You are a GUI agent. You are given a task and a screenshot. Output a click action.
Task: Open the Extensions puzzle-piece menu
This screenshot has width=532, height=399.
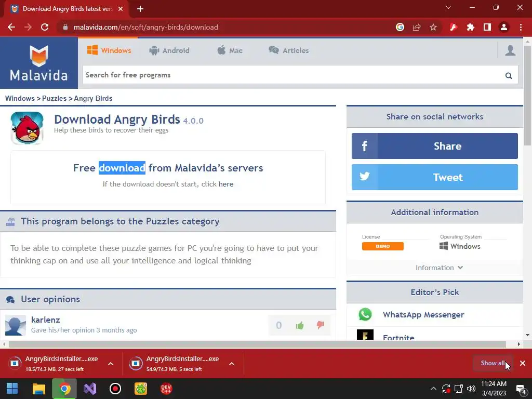470,27
